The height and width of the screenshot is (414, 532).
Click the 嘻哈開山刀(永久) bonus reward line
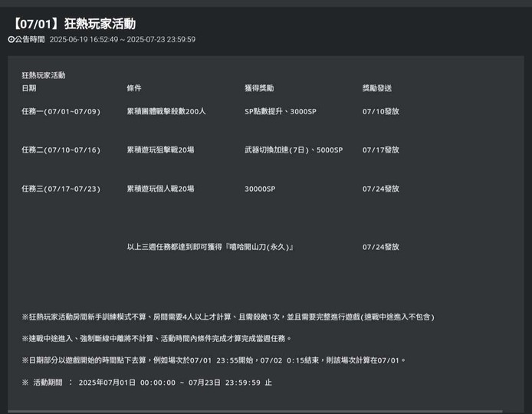coord(210,247)
